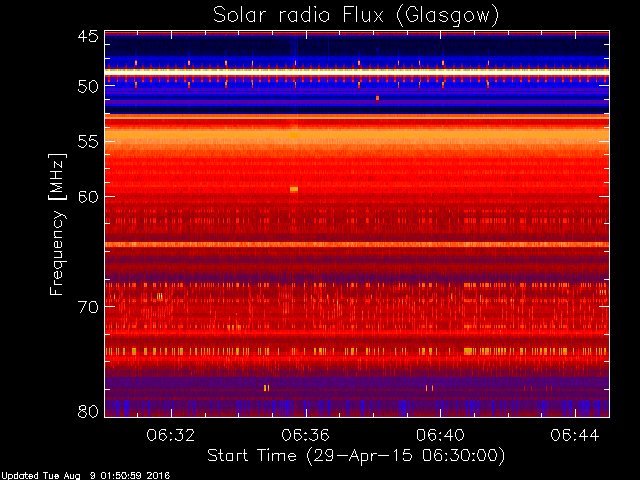Click the 60 MHz axis tick label
The height and width of the screenshot is (480, 640).
(88, 197)
